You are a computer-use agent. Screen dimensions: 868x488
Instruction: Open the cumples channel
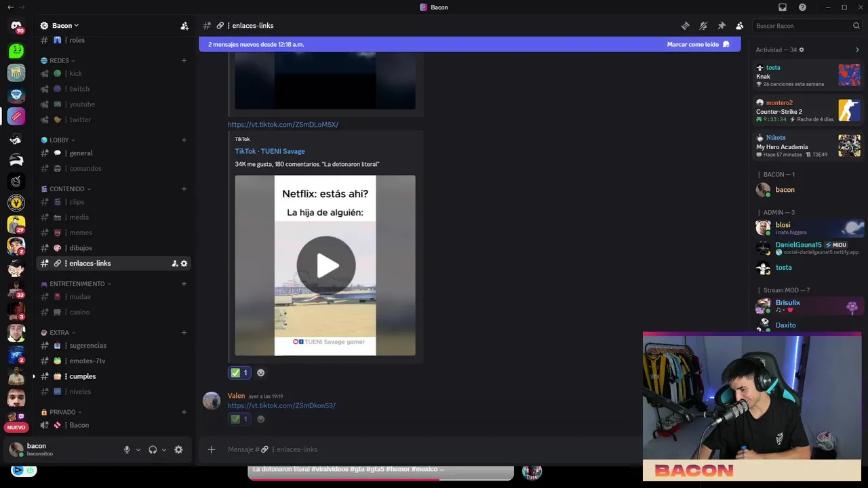(x=113, y=376)
